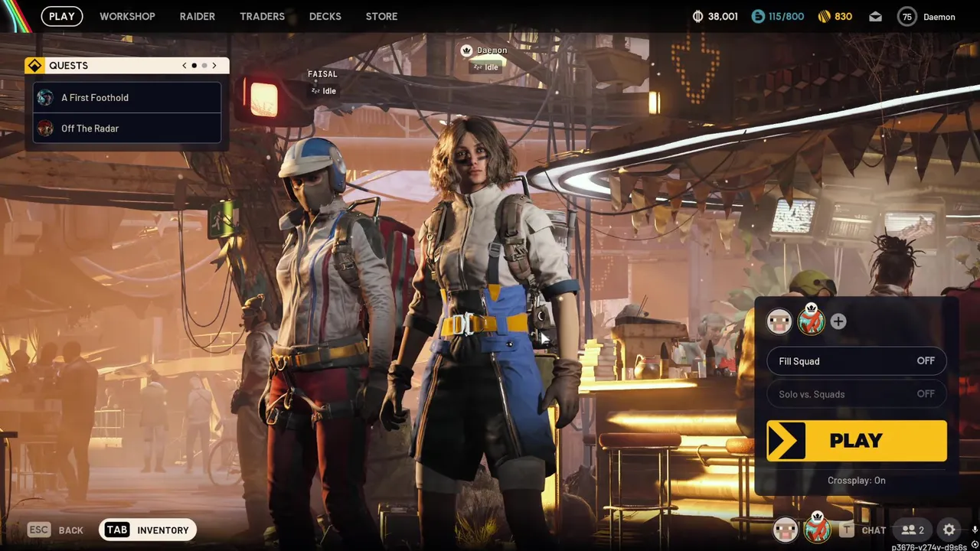Click the TAB key icon for inventory

click(x=117, y=530)
